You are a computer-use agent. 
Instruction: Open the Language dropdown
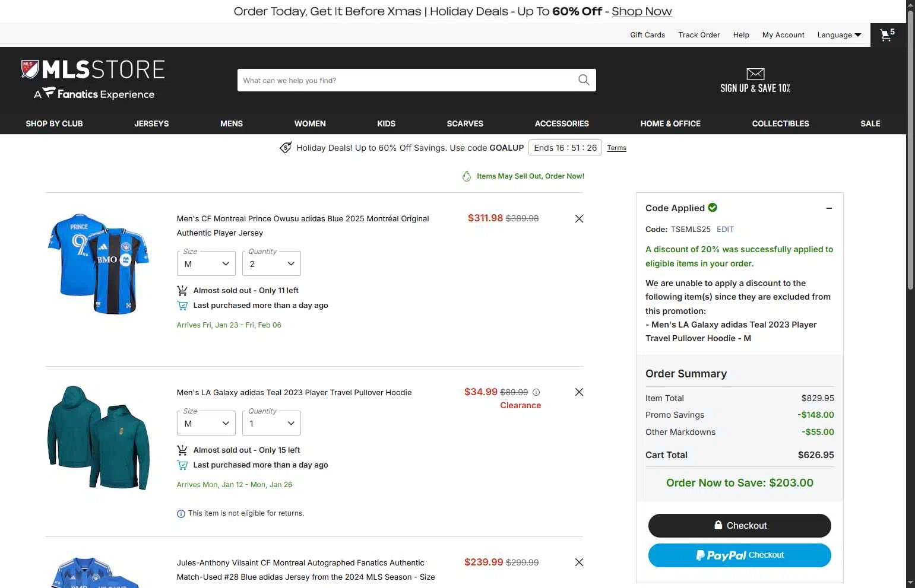pyautogui.click(x=839, y=35)
